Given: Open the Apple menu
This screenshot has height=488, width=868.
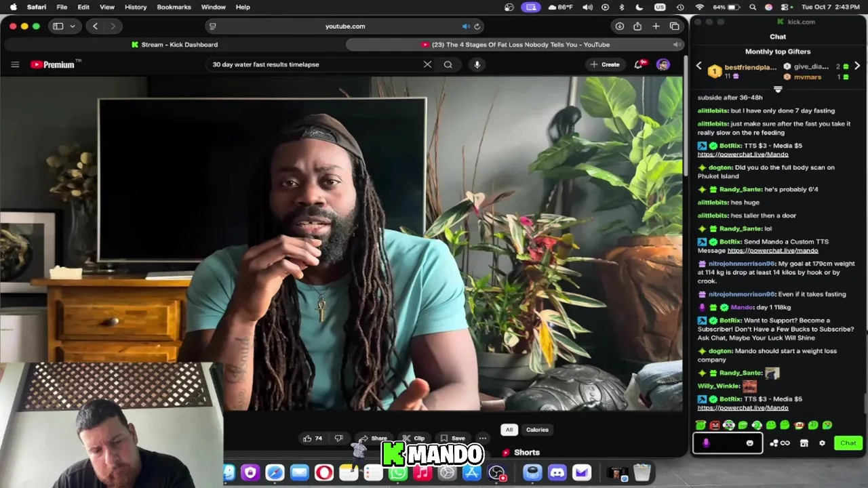Looking at the screenshot, I should [x=13, y=7].
